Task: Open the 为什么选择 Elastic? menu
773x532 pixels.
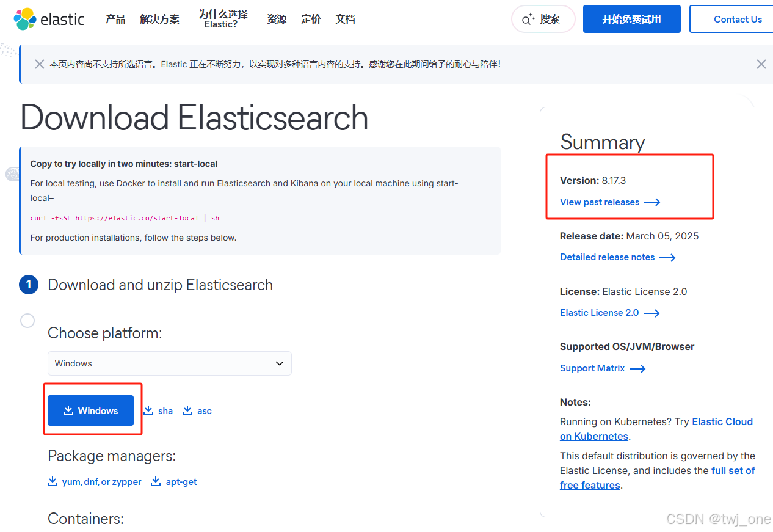Action: 223,19
